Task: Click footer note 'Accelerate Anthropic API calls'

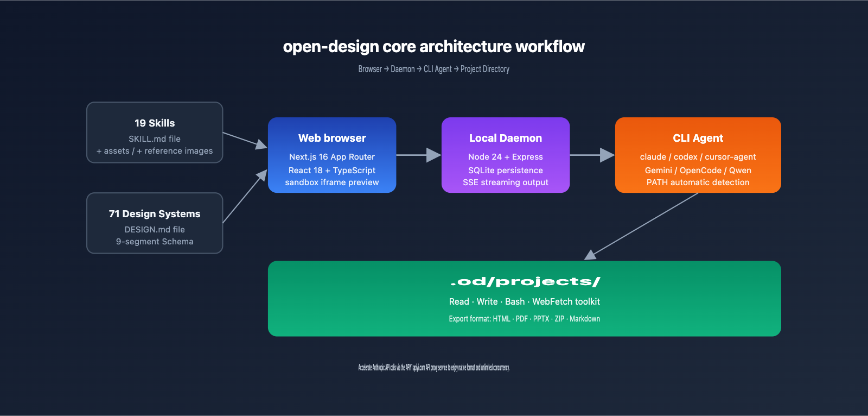Action: coord(433,368)
